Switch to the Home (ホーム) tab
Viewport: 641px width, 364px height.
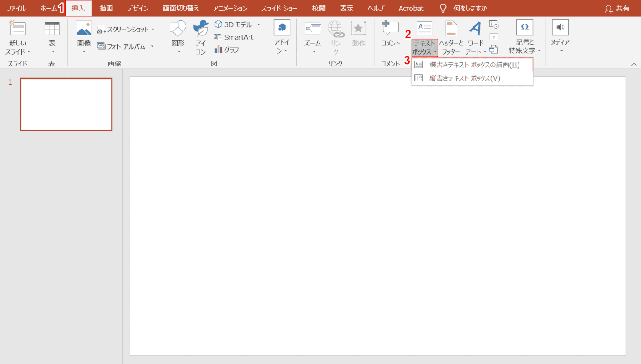tap(49, 8)
